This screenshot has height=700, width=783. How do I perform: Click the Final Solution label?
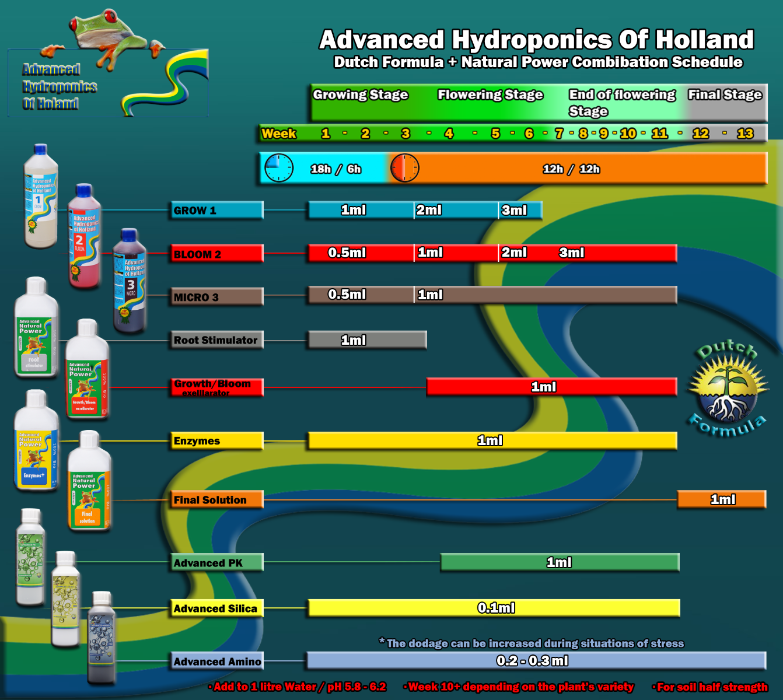(x=216, y=500)
